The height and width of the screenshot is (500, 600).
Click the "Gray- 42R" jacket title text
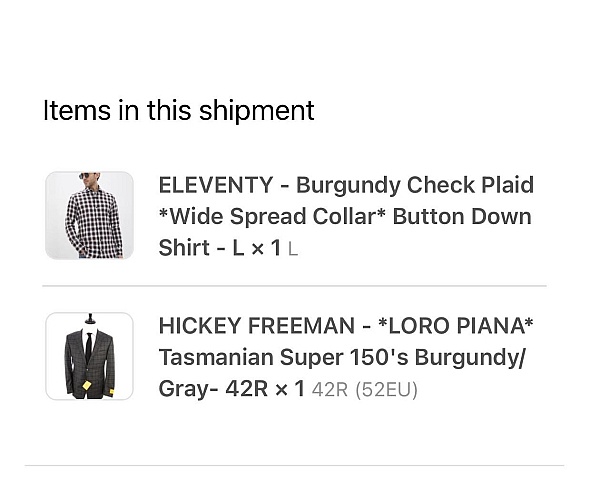point(213,389)
